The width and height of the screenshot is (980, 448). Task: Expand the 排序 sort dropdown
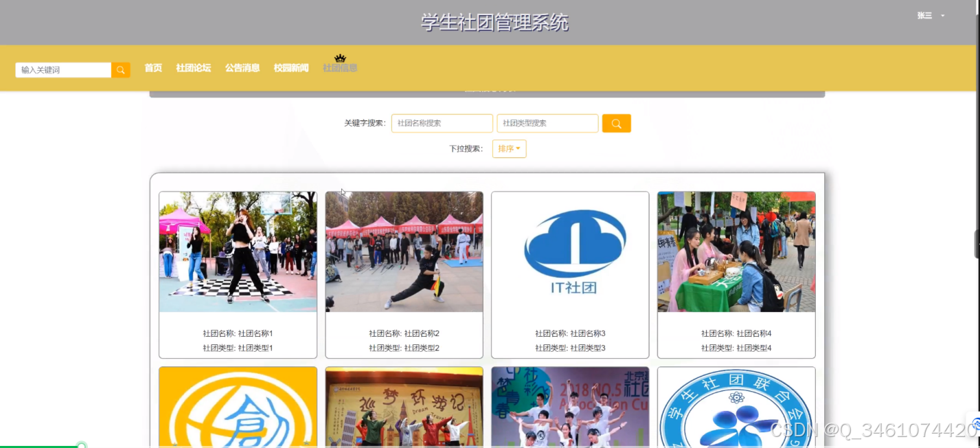click(x=509, y=149)
